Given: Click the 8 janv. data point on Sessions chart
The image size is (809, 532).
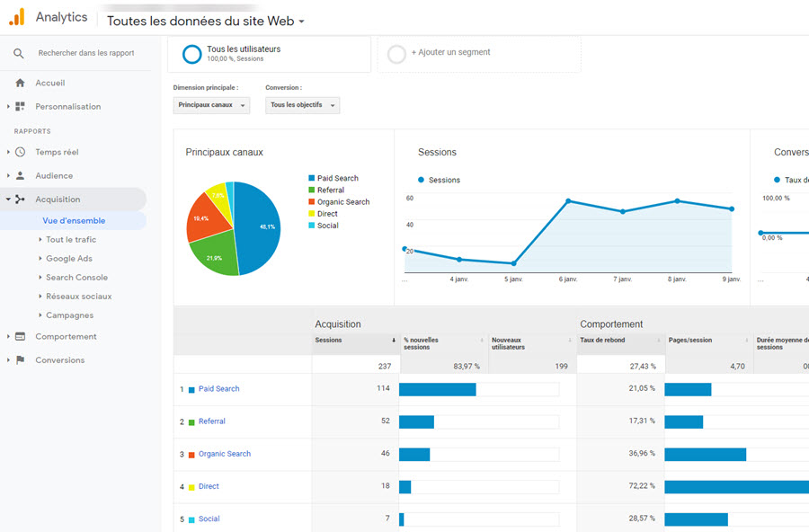Looking at the screenshot, I should pos(677,201).
